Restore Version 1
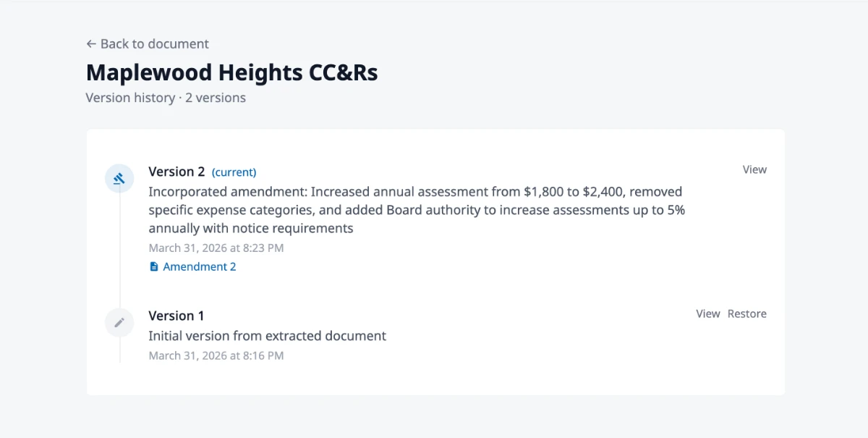The image size is (868, 438). pos(747,313)
